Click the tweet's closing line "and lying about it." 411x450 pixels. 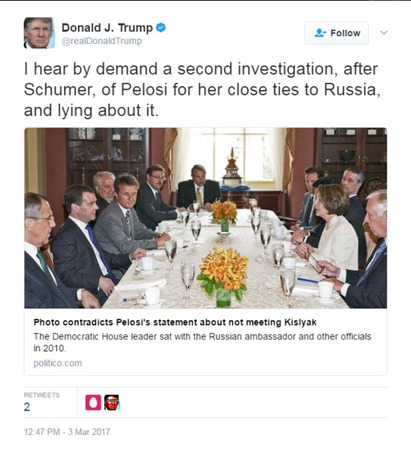(91, 110)
